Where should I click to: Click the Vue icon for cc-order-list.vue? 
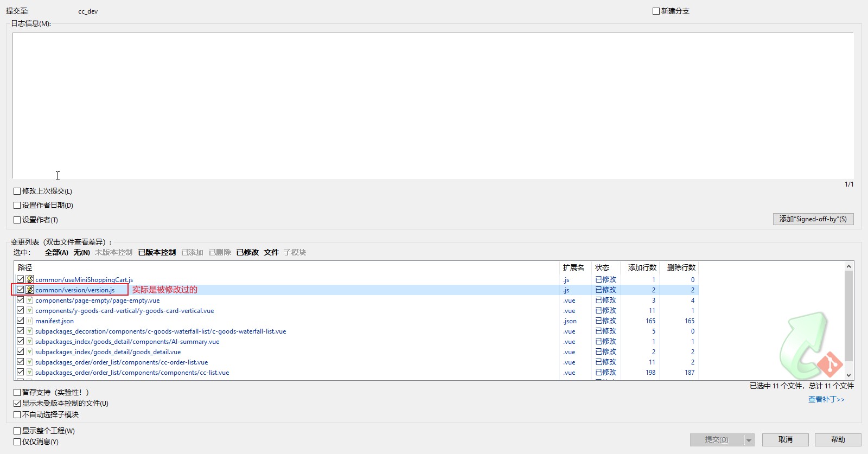[30, 362]
